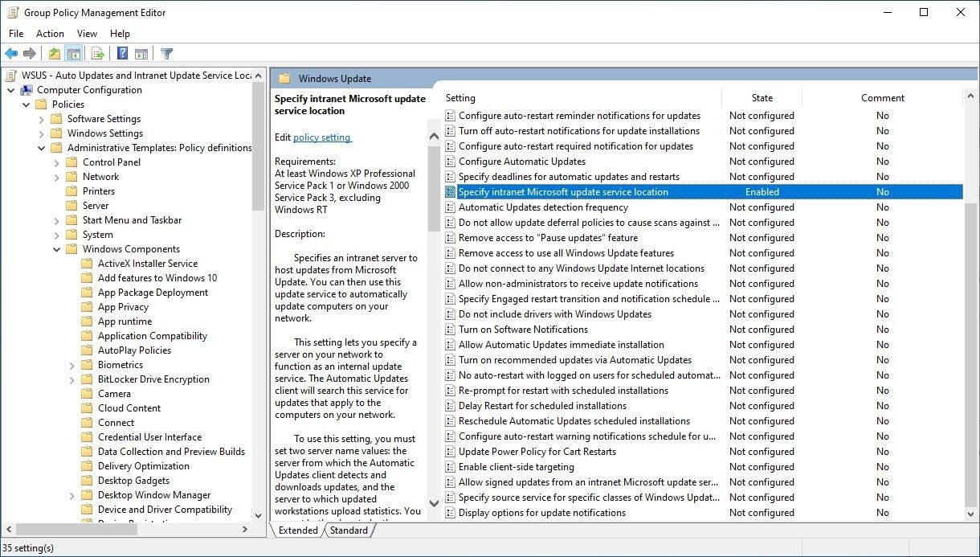Click folder icon next to Delivery Optimization
This screenshot has width=980, height=557.
pyautogui.click(x=87, y=466)
